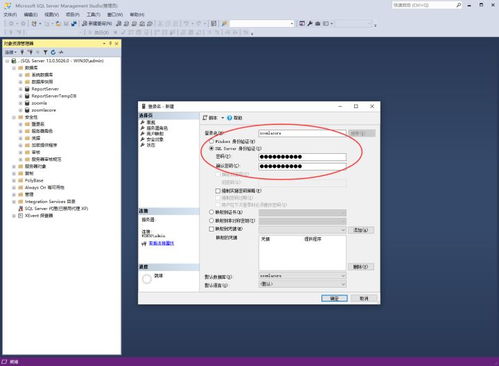Click the find-in-files icon beside search combo
Image resolution: width=499 pixels, height=366 pixels.
click(224, 24)
